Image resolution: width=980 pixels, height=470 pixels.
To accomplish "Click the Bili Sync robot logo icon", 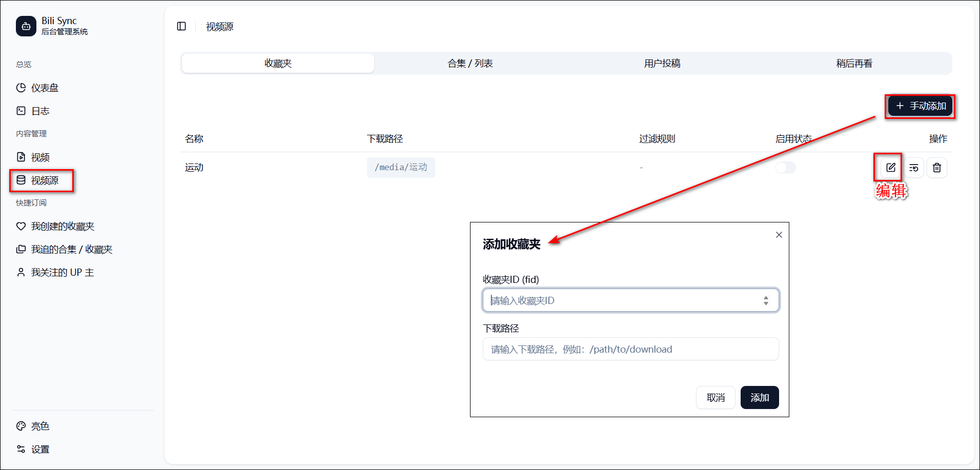I will point(26,26).
